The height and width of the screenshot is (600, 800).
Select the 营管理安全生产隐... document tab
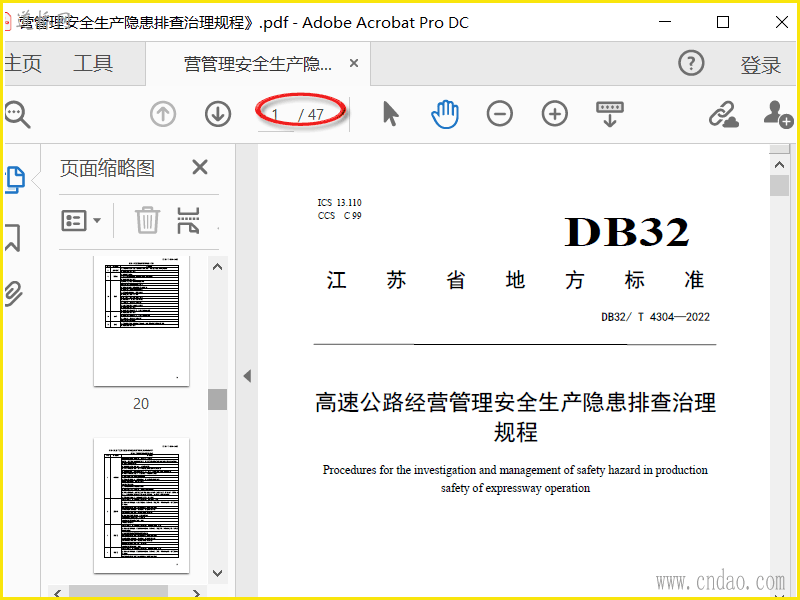point(258,64)
